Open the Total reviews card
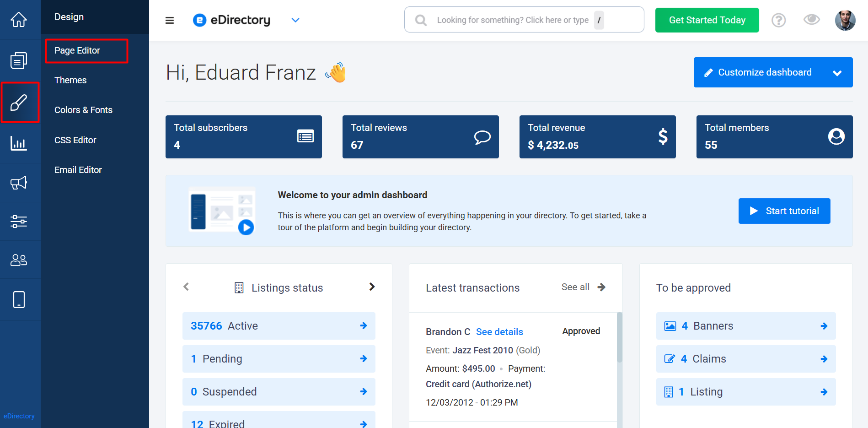 point(421,137)
